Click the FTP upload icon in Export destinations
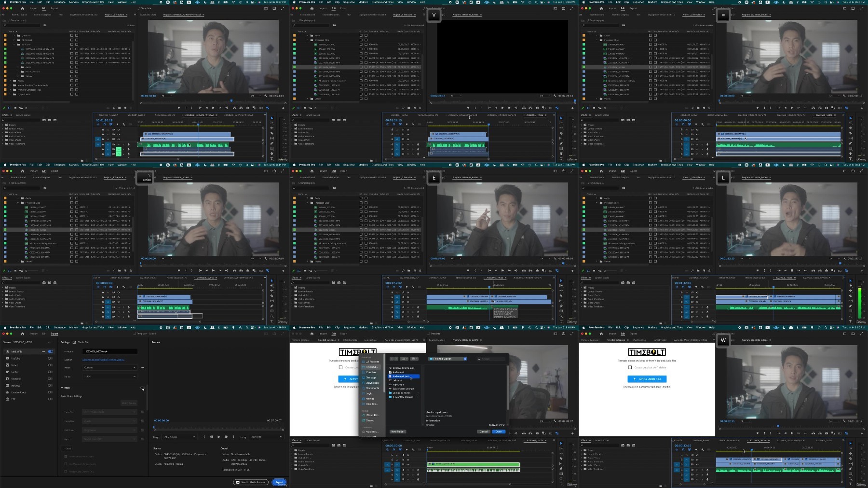 (x=7, y=399)
